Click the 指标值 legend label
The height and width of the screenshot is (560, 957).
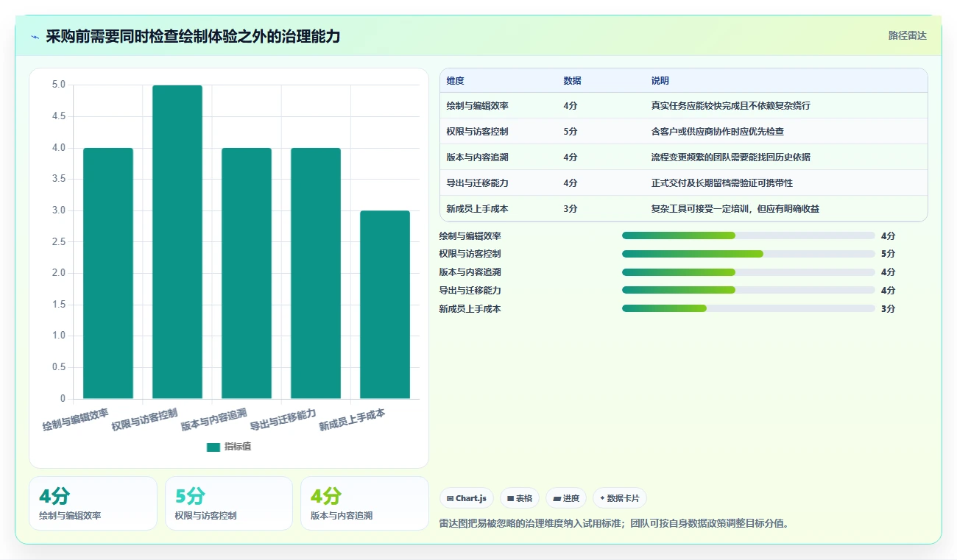(x=238, y=447)
